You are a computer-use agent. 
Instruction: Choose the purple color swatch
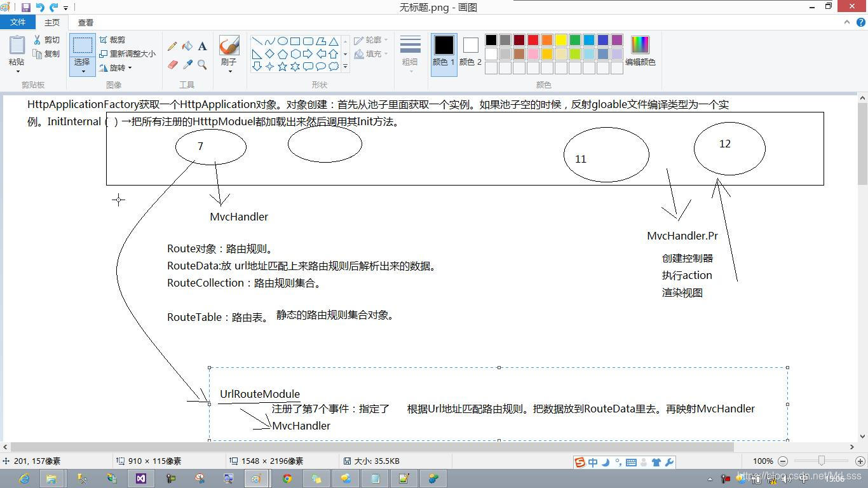pos(617,40)
